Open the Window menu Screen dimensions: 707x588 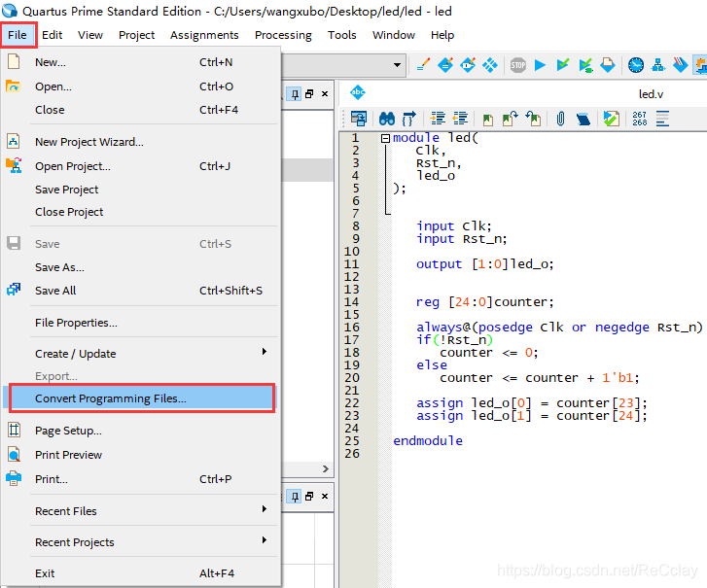coord(394,35)
